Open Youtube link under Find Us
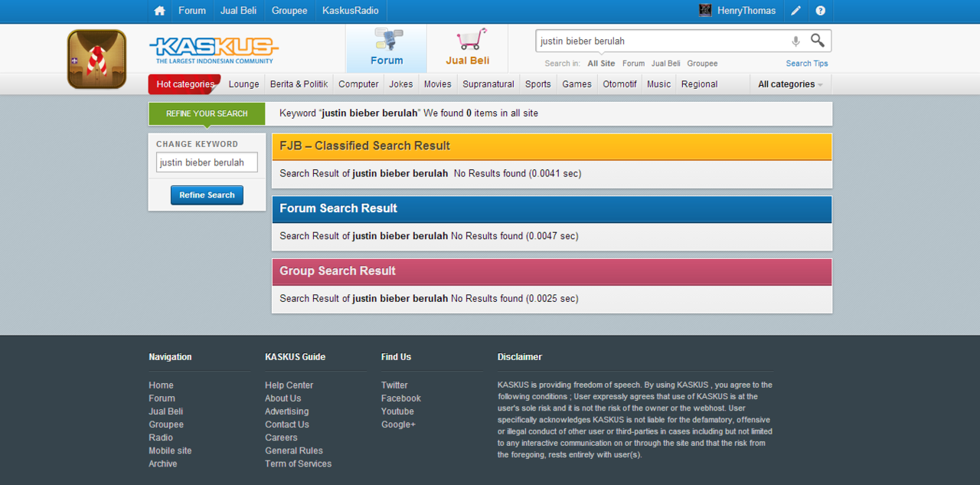 pos(397,411)
